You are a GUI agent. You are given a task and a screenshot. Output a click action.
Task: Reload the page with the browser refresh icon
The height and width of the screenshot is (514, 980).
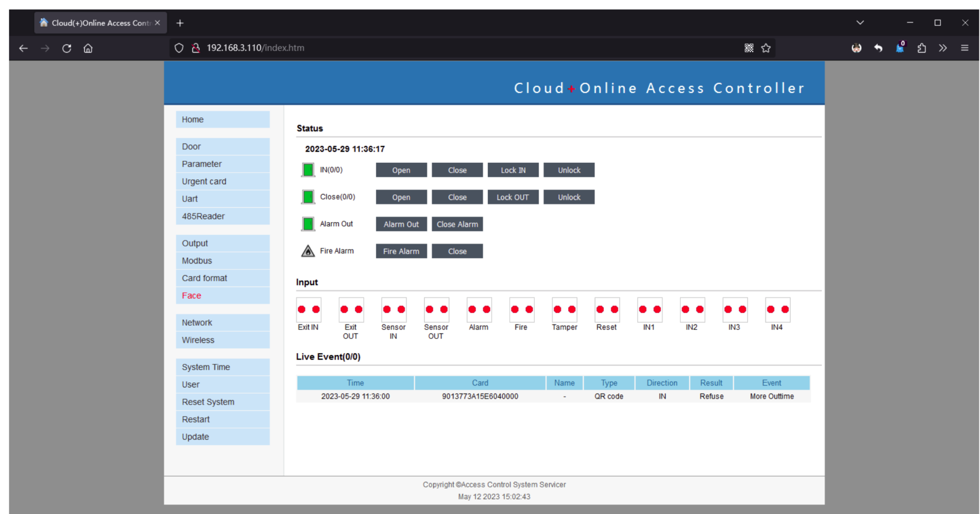67,48
